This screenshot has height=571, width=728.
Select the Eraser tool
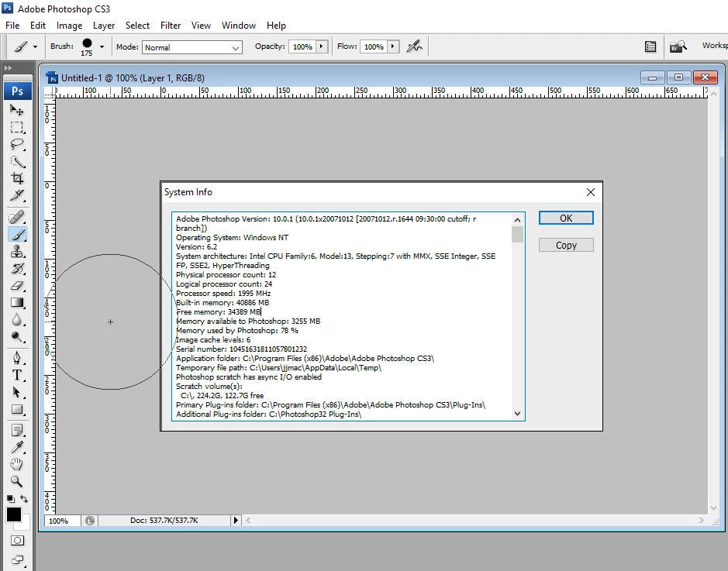pos(17,286)
